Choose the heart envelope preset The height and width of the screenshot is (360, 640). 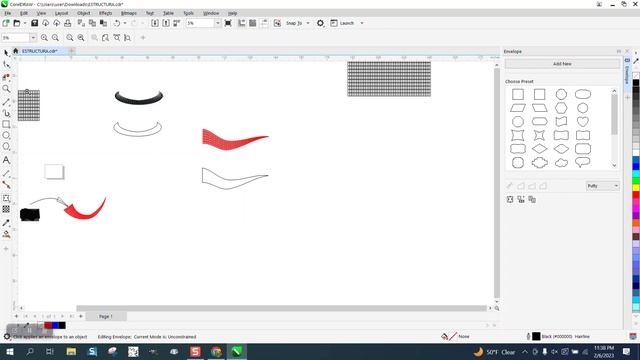[x=583, y=121]
